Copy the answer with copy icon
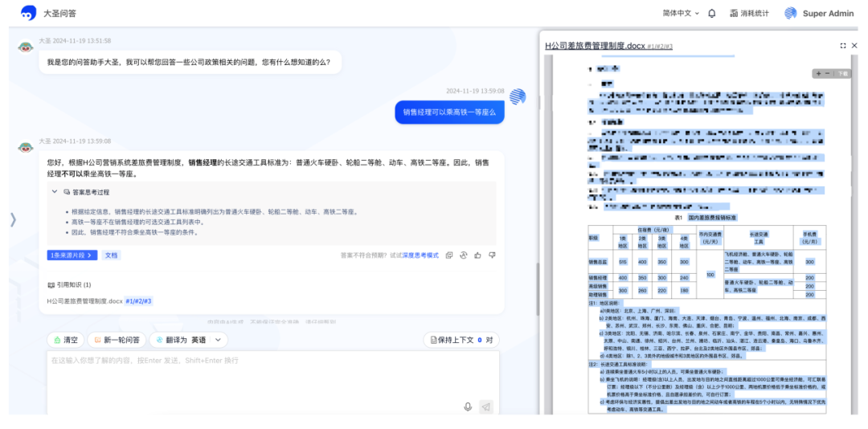This screenshot has height=429, width=868. [449, 255]
